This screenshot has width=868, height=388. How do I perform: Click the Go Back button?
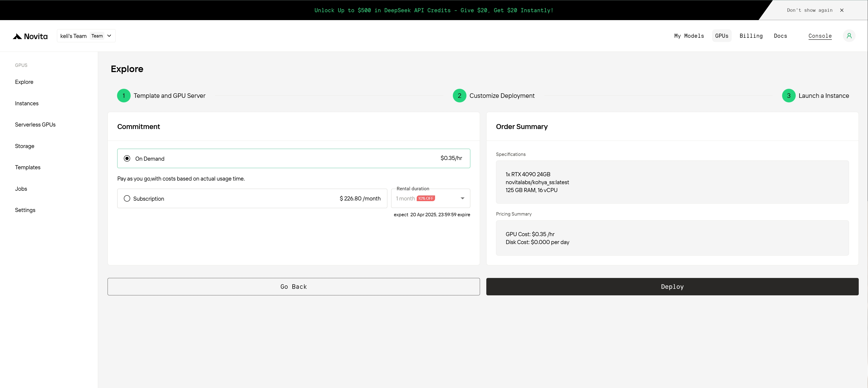(x=294, y=287)
